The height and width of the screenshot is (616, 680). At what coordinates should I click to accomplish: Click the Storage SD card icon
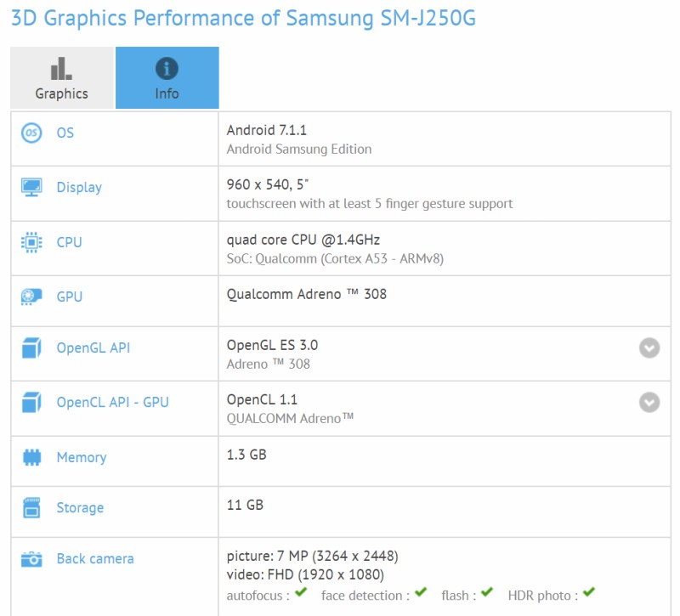(32, 507)
